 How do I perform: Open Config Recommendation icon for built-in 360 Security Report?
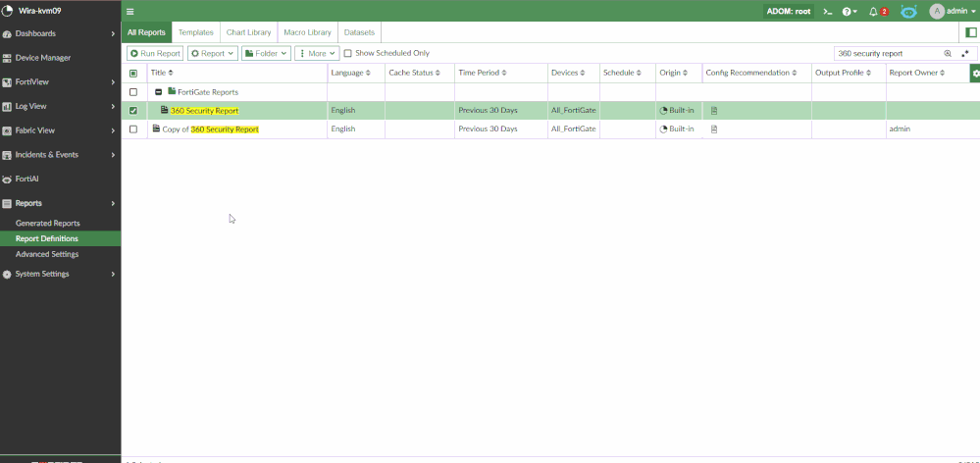click(714, 111)
